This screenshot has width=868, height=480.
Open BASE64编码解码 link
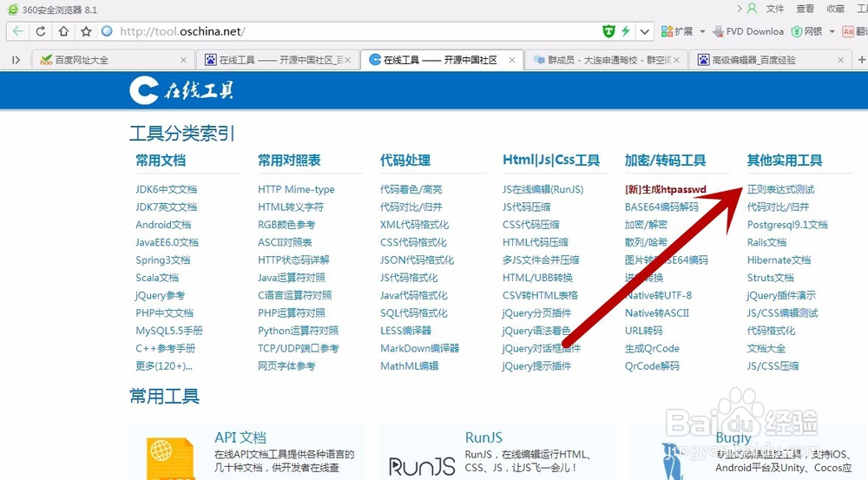[x=661, y=207]
